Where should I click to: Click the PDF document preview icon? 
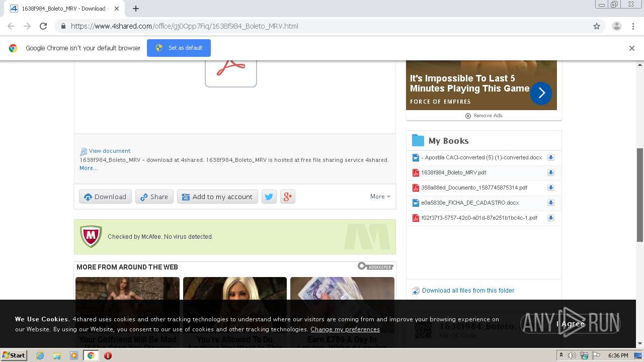(x=231, y=73)
